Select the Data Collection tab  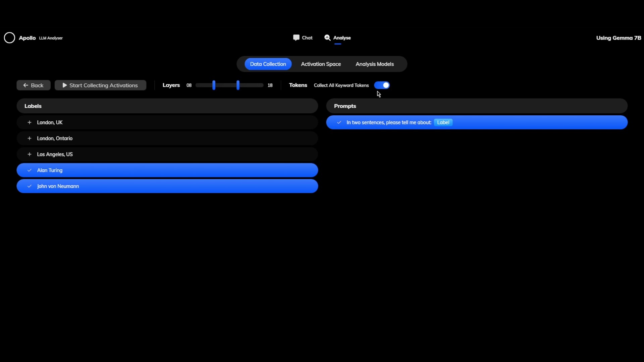268,64
